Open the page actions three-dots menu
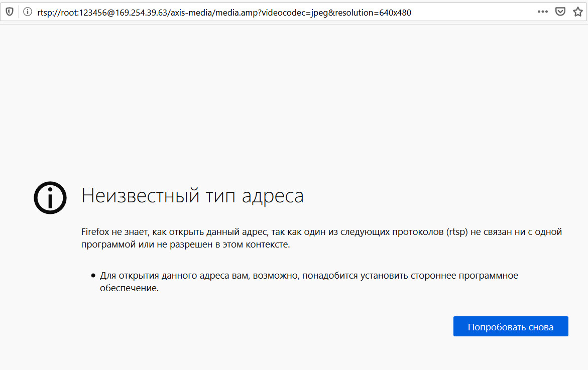Image resolution: width=588 pixels, height=370 pixels. pos(543,12)
